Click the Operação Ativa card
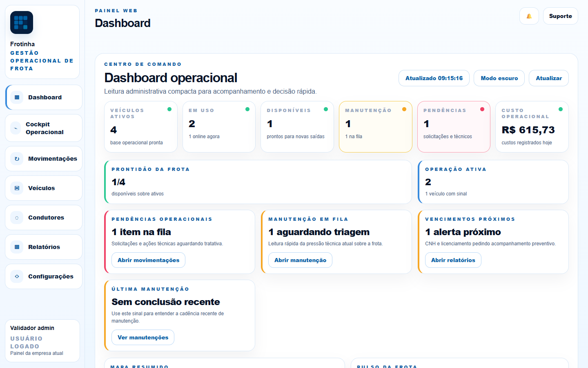This screenshot has height=368, width=588. (x=493, y=182)
